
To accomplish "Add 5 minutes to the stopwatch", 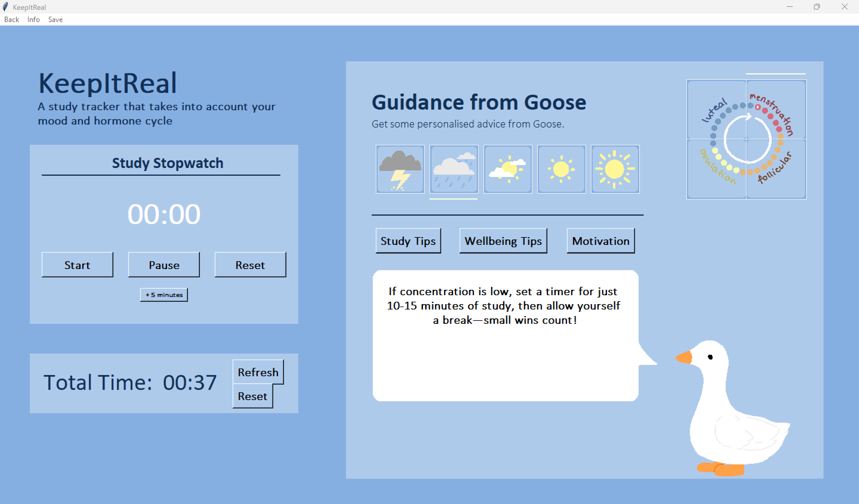I will [x=164, y=295].
